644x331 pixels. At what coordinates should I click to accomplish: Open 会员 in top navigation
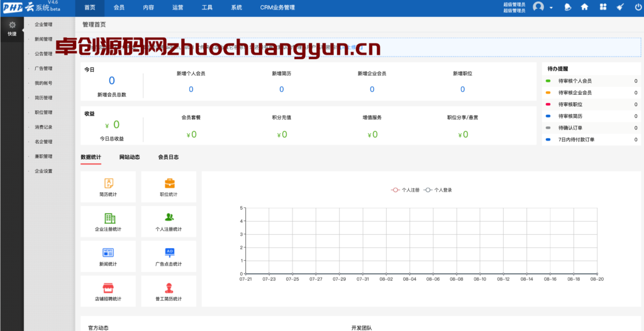pyautogui.click(x=119, y=8)
